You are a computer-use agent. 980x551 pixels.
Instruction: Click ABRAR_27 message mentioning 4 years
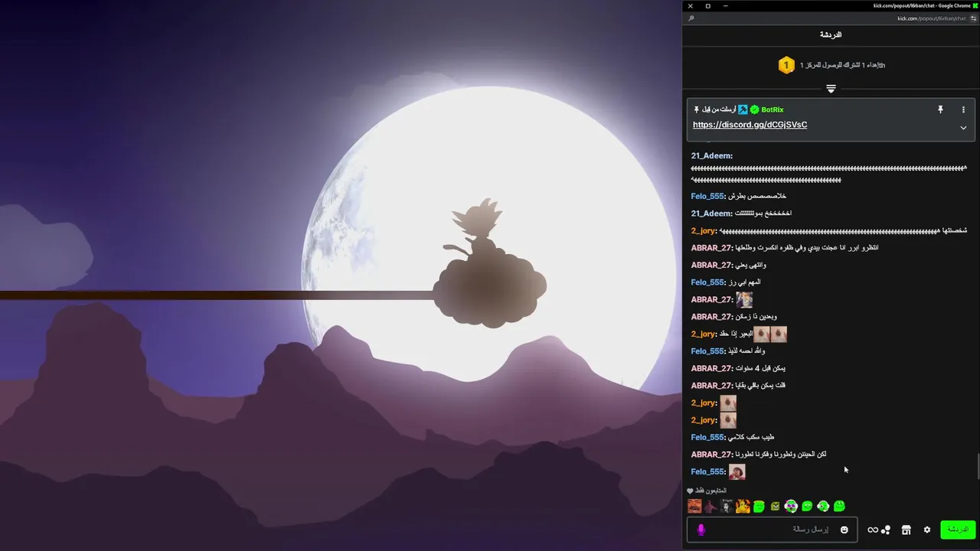(760, 368)
